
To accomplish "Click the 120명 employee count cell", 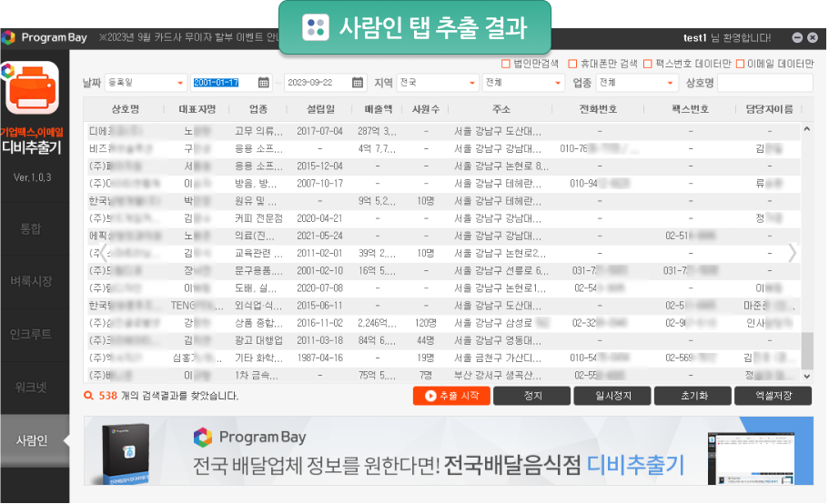I will coord(426,323).
